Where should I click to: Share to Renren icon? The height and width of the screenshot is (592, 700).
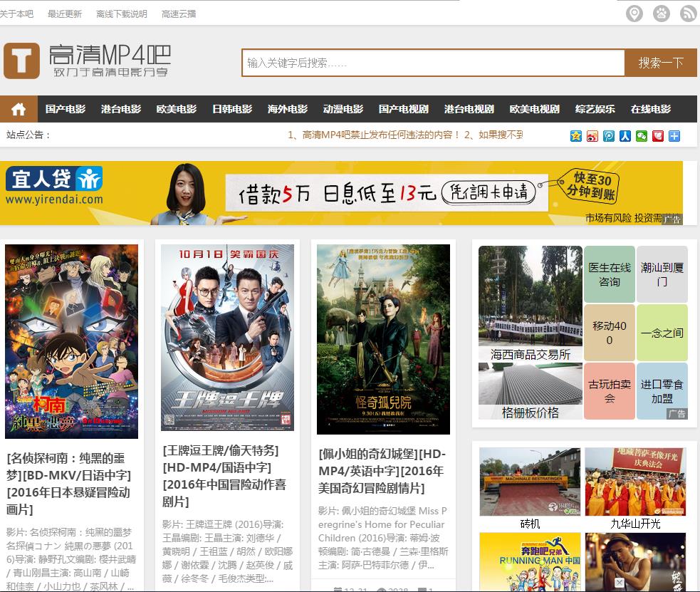click(x=625, y=136)
